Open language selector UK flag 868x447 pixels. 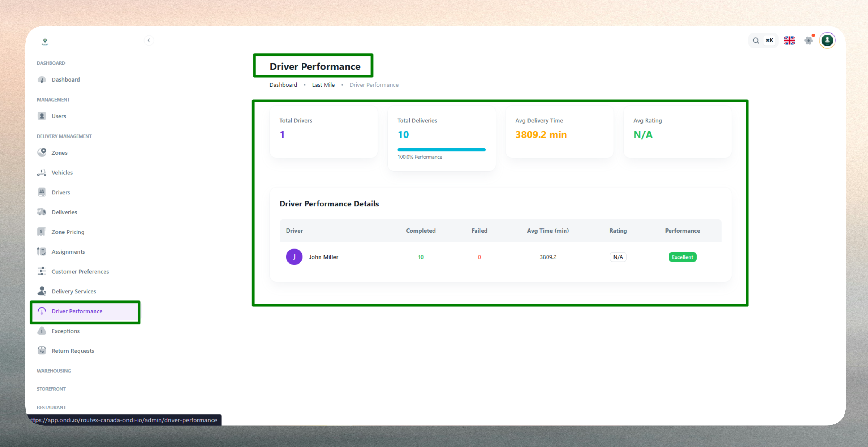pyautogui.click(x=789, y=41)
